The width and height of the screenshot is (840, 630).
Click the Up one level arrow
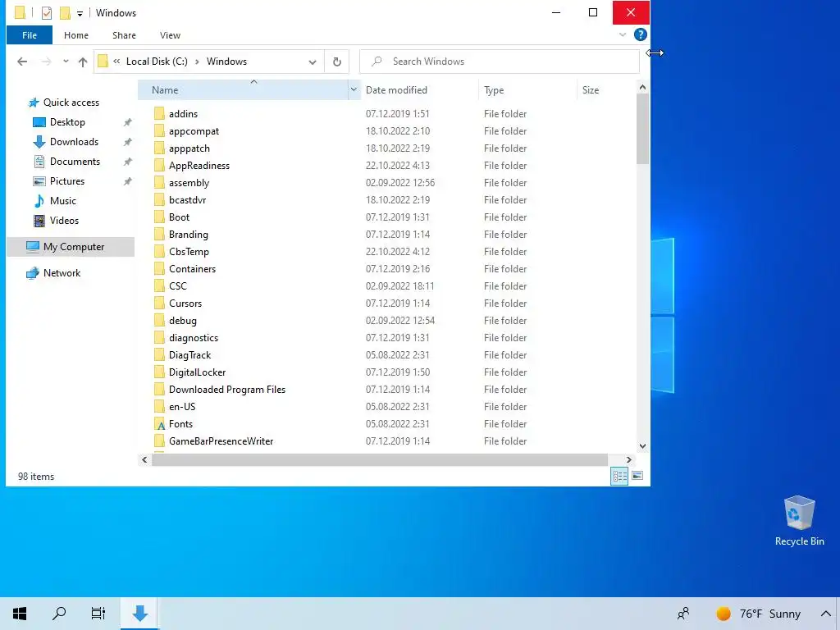coord(83,62)
